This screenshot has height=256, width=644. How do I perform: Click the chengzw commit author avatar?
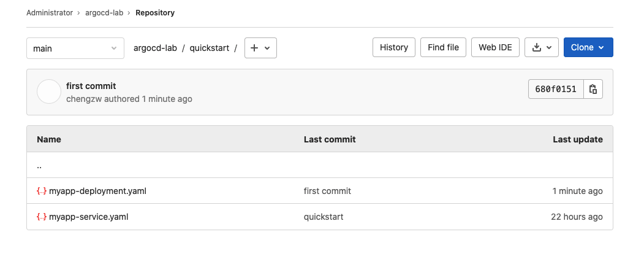(x=49, y=92)
